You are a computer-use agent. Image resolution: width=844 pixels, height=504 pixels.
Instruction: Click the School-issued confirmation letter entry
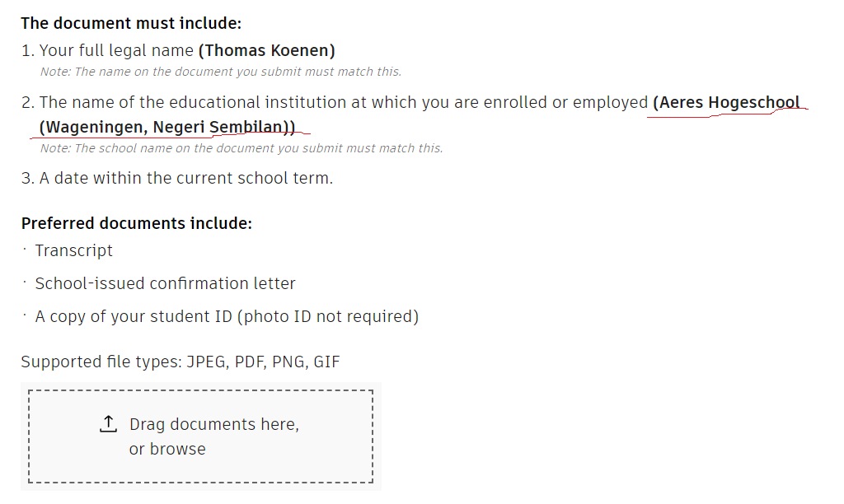165,282
